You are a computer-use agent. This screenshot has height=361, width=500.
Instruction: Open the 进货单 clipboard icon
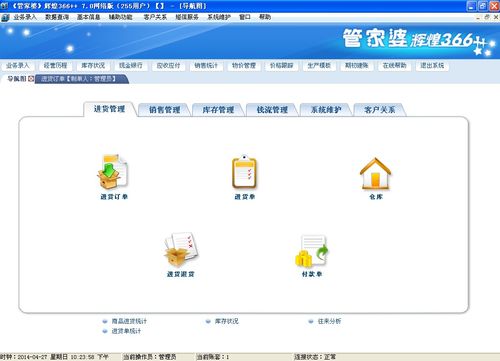pyautogui.click(x=244, y=173)
